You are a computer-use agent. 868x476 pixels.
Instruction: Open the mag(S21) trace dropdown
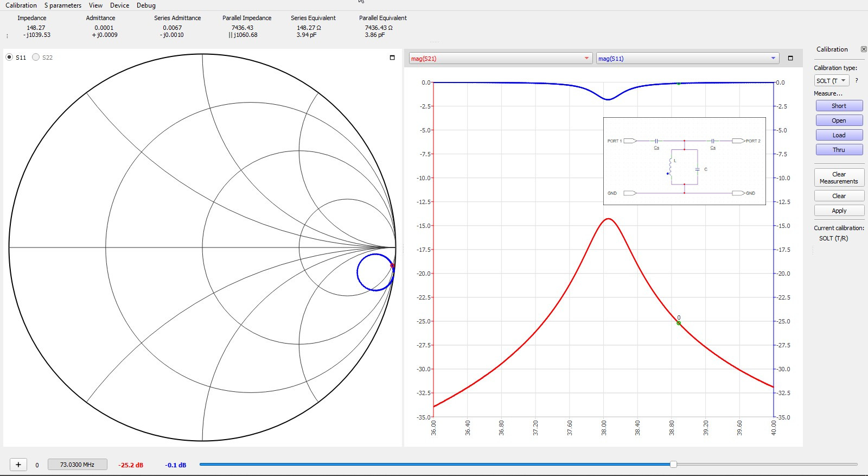[500, 59]
